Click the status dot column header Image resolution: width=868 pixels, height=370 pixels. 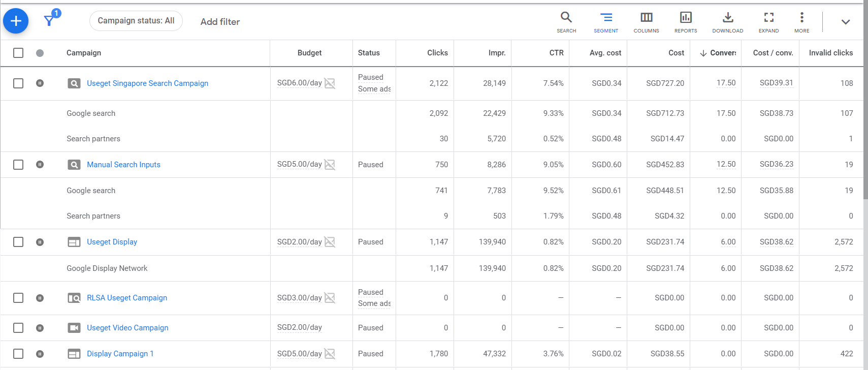tap(40, 53)
